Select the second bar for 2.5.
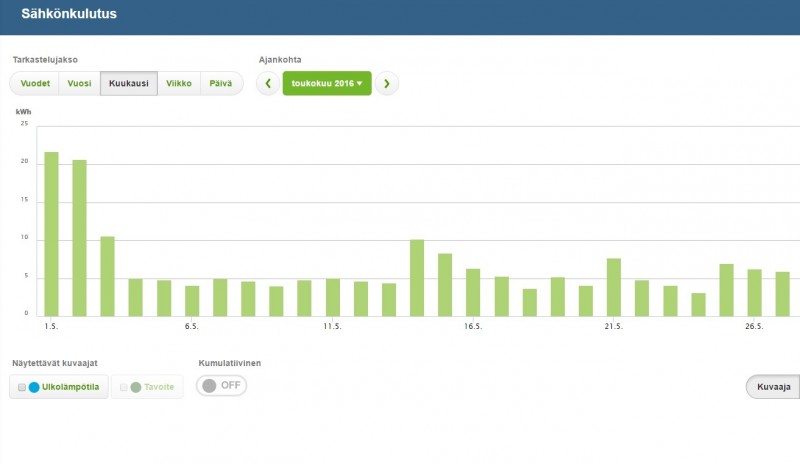The height and width of the screenshot is (464, 800). click(x=79, y=238)
